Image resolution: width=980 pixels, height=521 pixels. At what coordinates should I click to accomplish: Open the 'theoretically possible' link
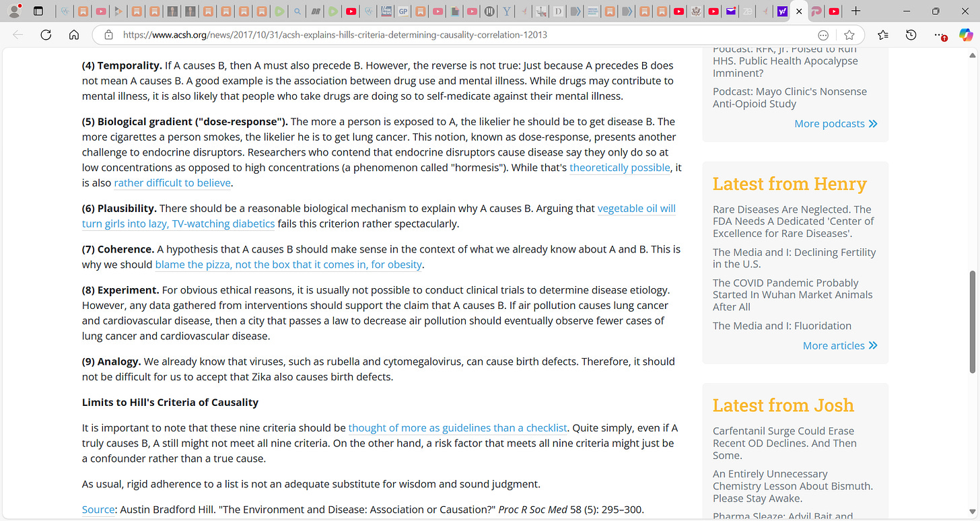click(x=620, y=168)
